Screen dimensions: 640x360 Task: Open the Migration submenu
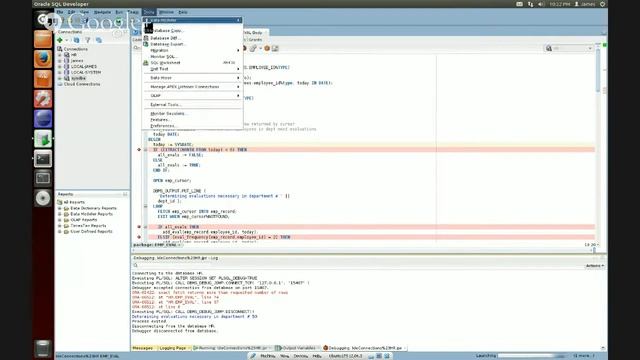(192, 50)
